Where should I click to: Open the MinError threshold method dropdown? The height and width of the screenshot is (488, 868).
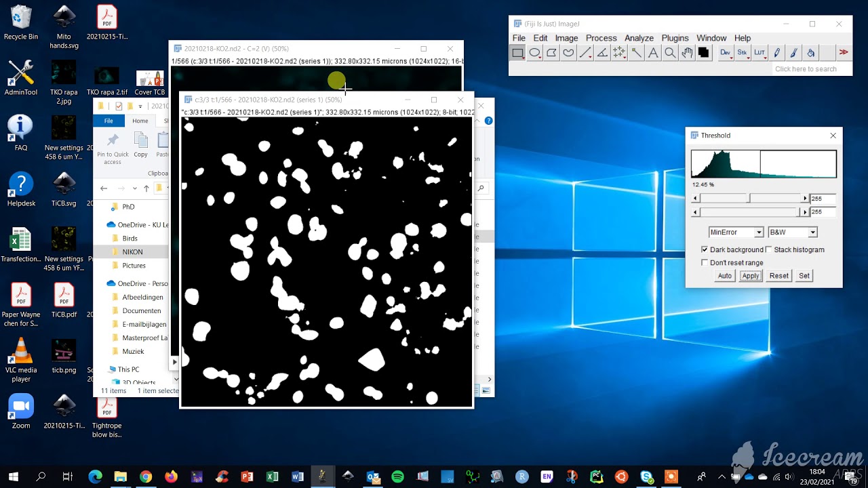coord(736,232)
